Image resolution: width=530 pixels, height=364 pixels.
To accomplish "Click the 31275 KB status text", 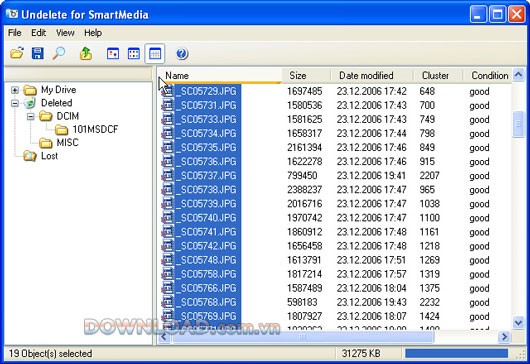I will (x=361, y=354).
